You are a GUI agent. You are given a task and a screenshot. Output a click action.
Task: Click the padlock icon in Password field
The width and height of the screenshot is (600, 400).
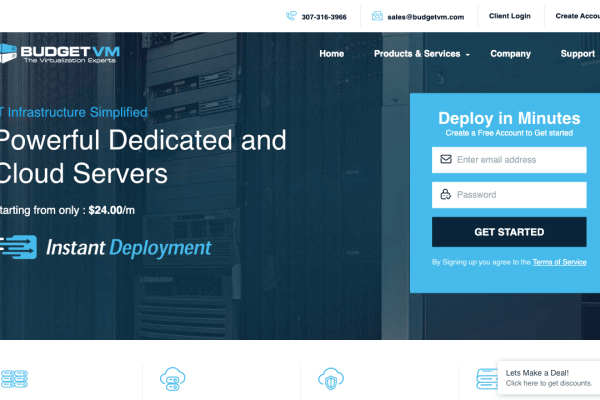tap(445, 194)
